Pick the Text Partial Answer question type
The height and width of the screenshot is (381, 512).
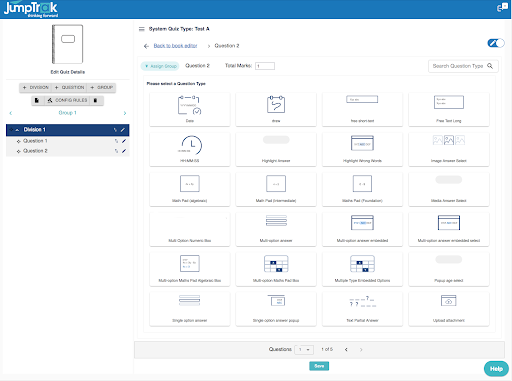362,309
